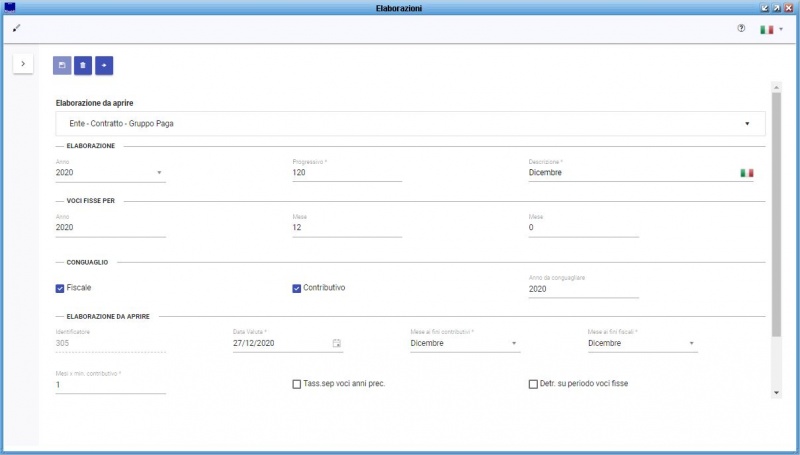Open the calendar picker for Data Valuta
The width and height of the screenshot is (800, 455).
(x=337, y=343)
